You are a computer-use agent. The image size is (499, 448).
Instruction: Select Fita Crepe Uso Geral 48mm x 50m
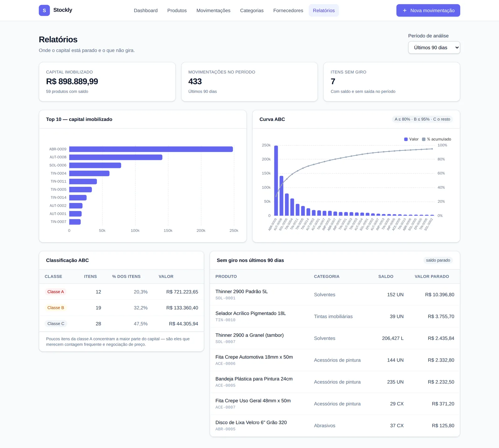pyautogui.click(x=335, y=404)
